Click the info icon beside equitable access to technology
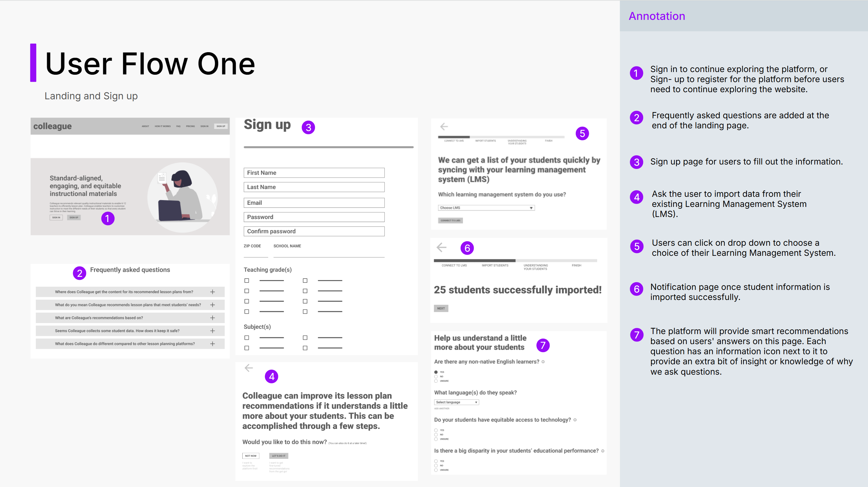 575,420
